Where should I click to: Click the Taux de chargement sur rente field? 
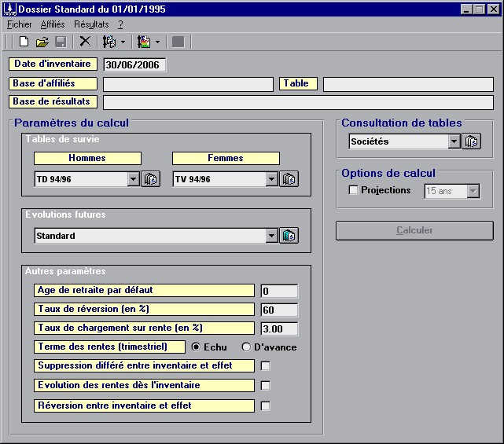click(279, 329)
